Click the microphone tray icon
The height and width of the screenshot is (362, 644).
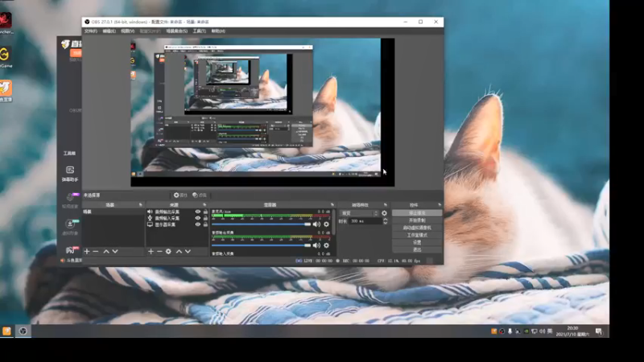click(x=510, y=331)
